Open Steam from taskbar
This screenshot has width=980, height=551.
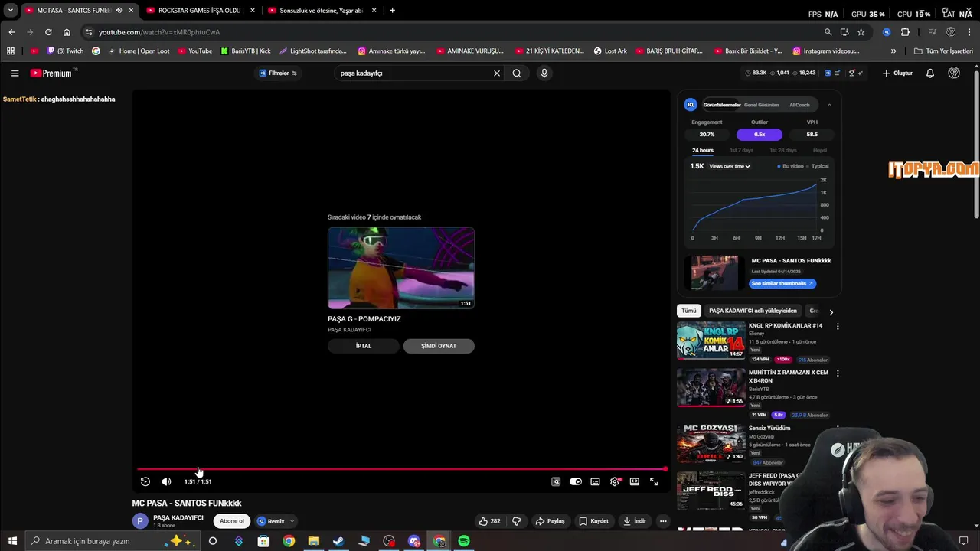click(338, 541)
